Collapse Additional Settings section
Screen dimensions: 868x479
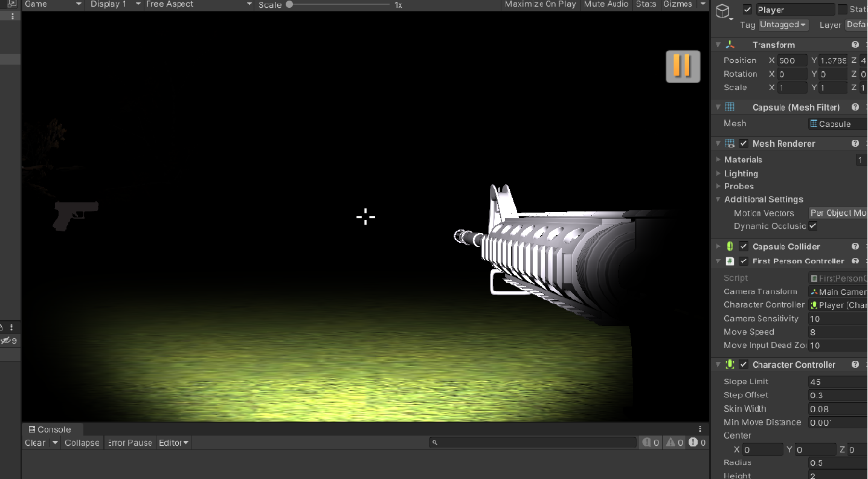point(718,199)
